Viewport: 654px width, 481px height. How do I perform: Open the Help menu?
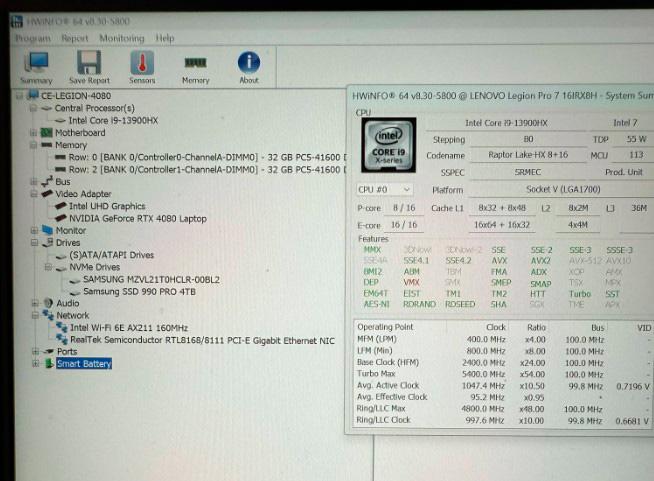165,38
